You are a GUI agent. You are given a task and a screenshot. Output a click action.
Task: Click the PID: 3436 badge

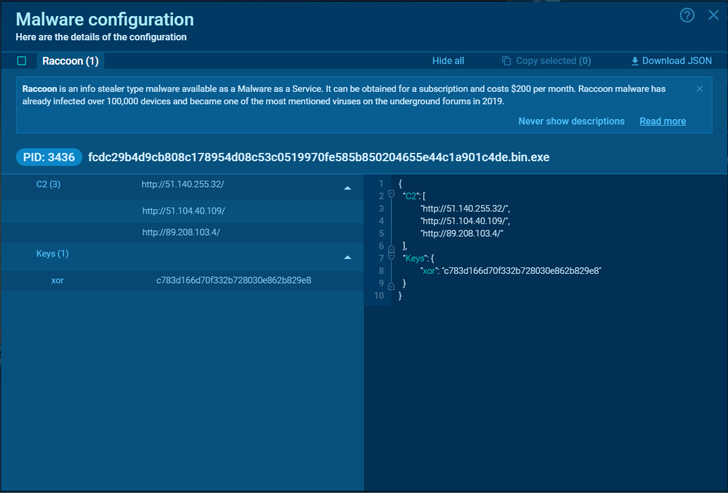point(49,157)
